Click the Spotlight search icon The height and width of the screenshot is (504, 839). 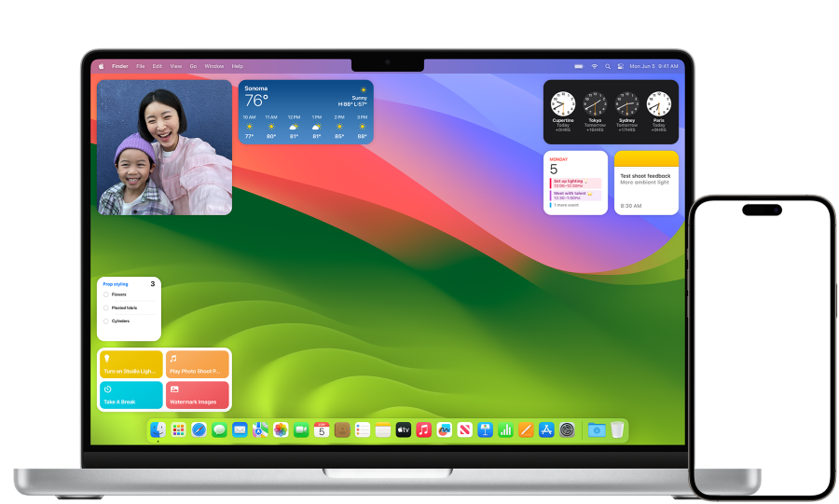pos(608,66)
